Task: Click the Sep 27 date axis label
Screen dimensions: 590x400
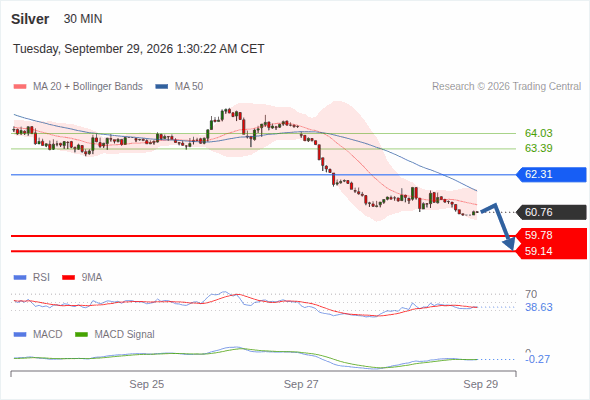Action: [x=301, y=384]
